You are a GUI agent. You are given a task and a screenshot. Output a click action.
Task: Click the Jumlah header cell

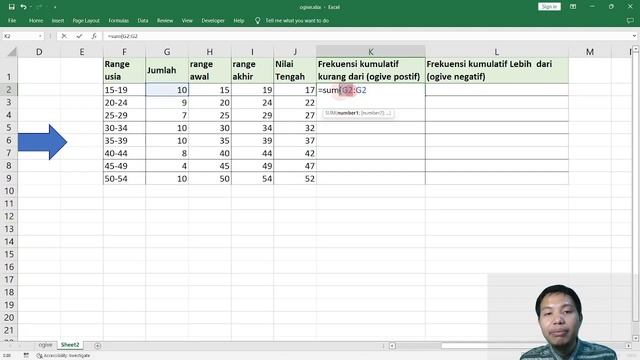167,70
